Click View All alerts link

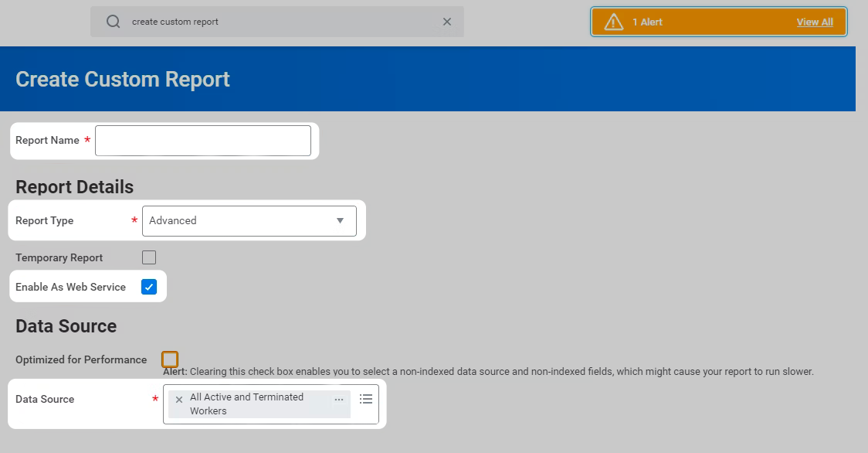pyautogui.click(x=815, y=22)
